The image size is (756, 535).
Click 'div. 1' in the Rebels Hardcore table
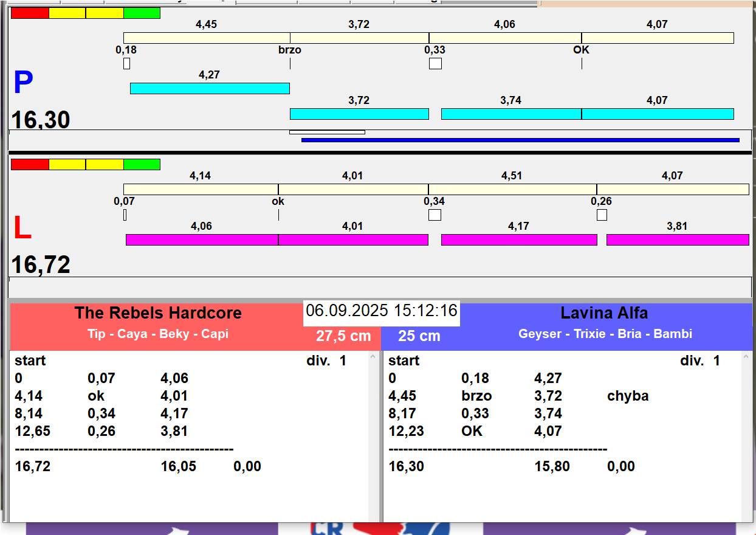(326, 361)
